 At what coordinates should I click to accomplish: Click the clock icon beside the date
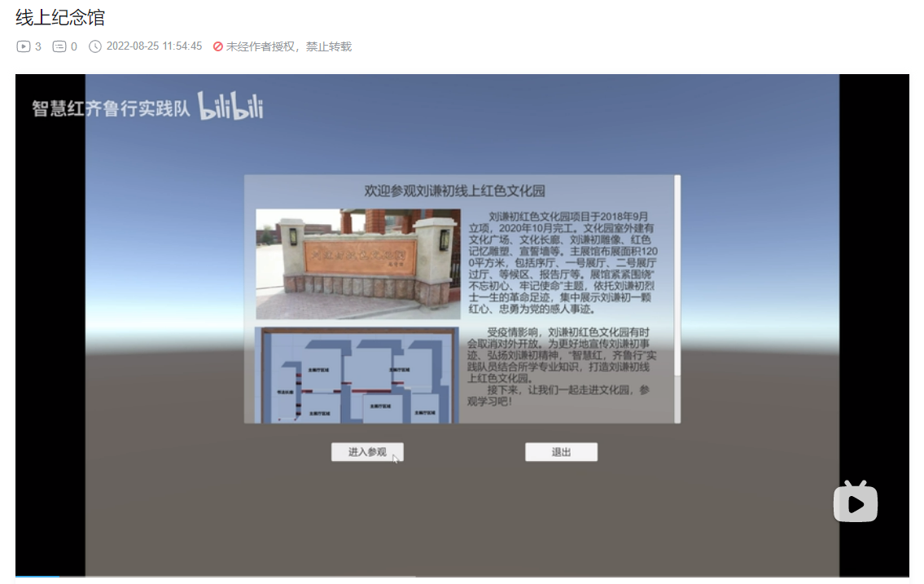[95, 46]
